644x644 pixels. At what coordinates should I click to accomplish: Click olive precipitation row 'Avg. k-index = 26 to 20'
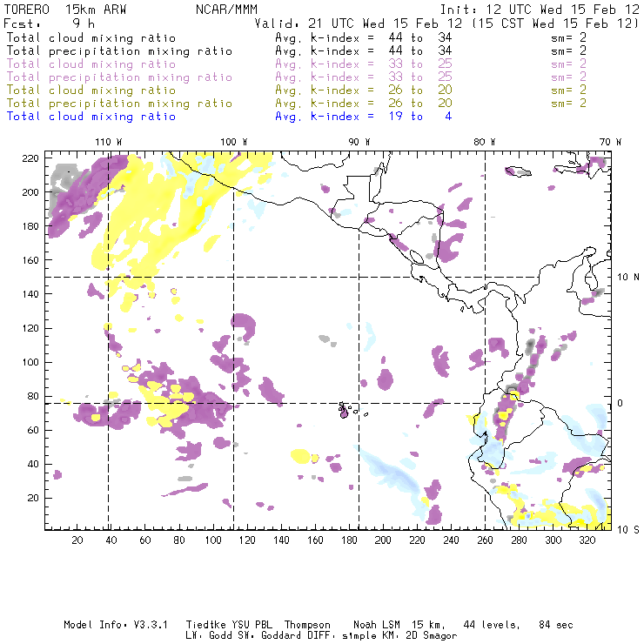tap(364, 104)
